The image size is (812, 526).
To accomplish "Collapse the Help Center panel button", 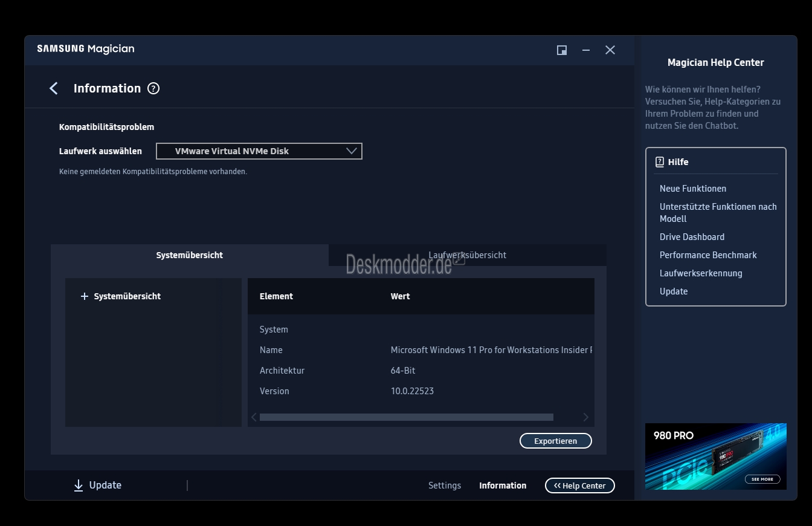I will click(x=580, y=485).
